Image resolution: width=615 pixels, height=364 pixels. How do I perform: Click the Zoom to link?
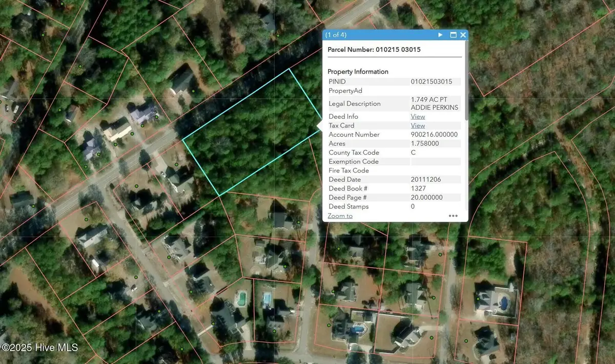pos(340,216)
